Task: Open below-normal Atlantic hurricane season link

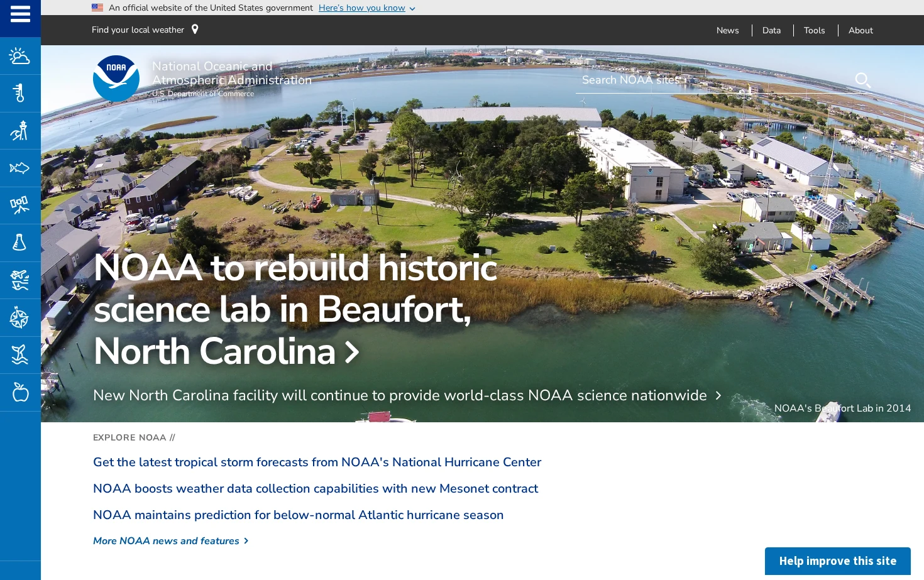Action: 298,515
